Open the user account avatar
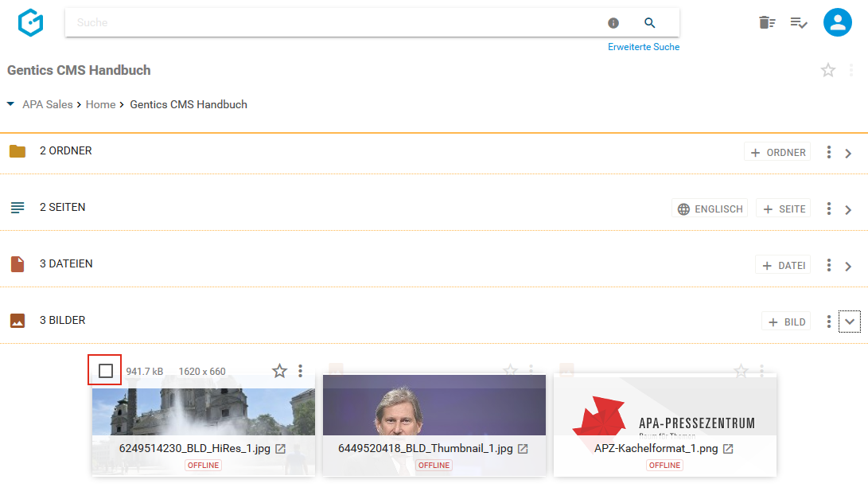Viewport: 868px width, 503px height. (x=837, y=23)
